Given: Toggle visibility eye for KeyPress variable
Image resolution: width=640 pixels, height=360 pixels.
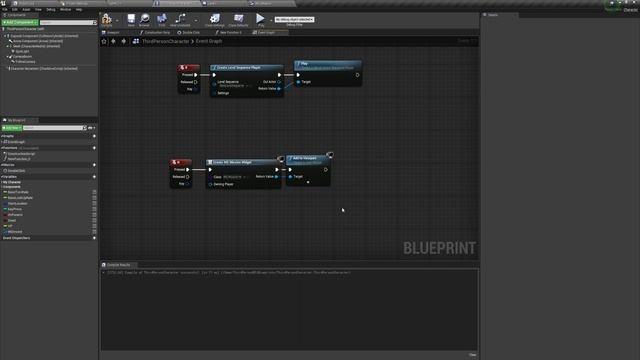Looking at the screenshot, I should (94, 209).
